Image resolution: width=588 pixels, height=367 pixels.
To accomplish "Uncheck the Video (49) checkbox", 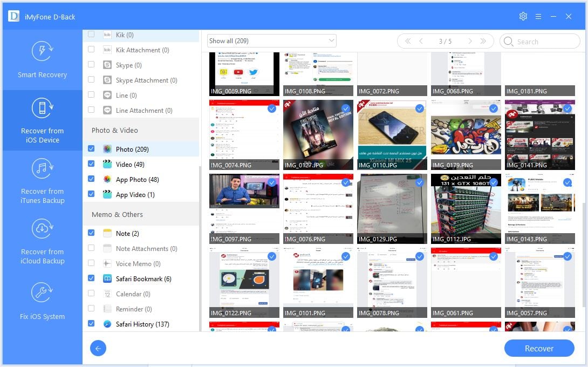I will pyautogui.click(x=91, y=164).
